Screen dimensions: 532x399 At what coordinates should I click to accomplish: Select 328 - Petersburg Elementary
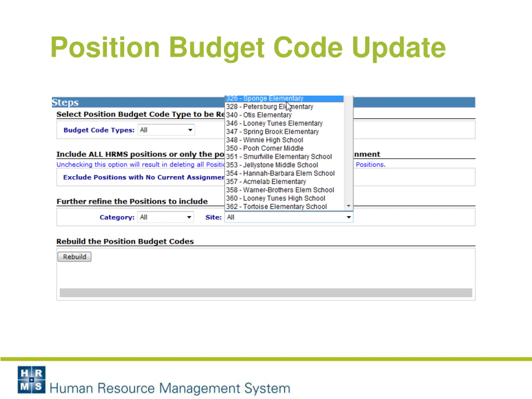[x=284, y=107]
